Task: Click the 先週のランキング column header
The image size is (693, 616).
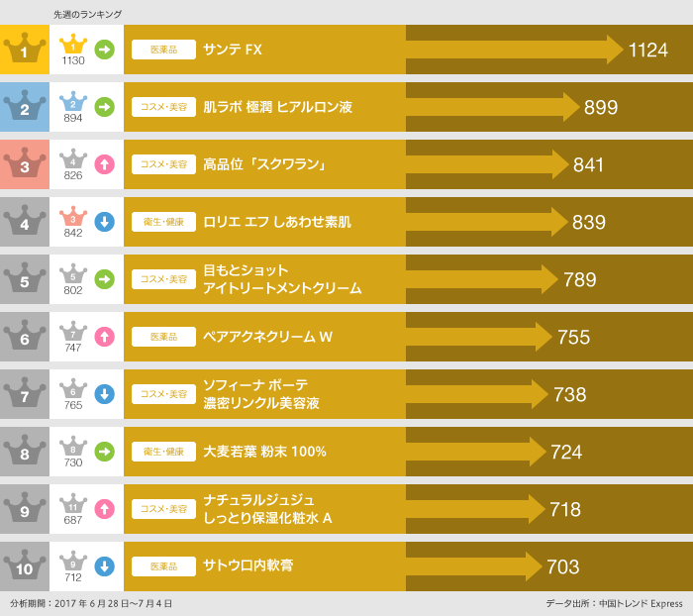Action: pos(87,14)
